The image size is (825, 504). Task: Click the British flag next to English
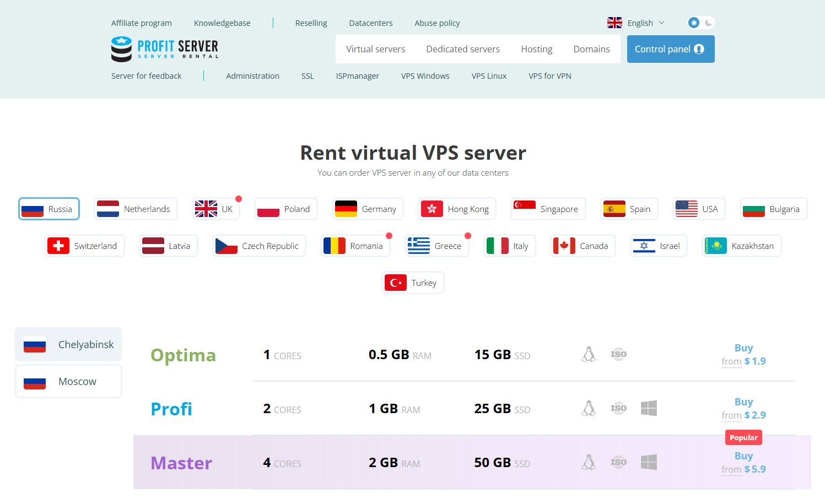614,23
